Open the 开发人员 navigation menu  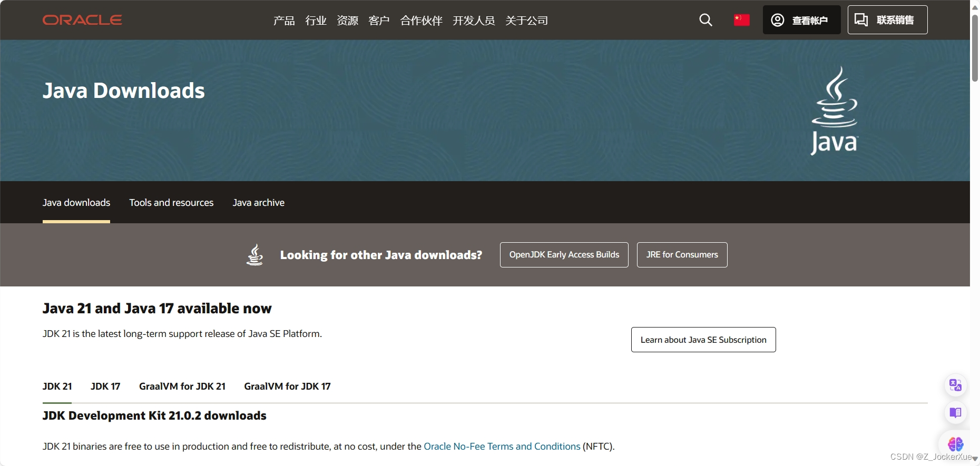coord(474,21)
